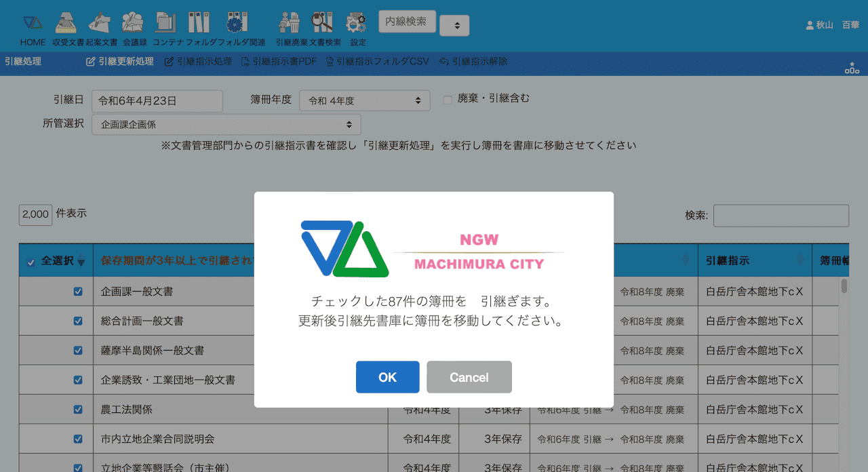The height and width of the screenshot is (472, 868).
Task: Open the 会議録 minutes icon
Action: pos(134,23)
